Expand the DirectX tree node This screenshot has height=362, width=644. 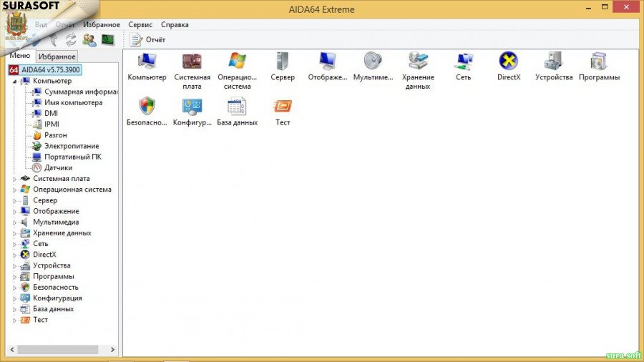pos(14,255)
